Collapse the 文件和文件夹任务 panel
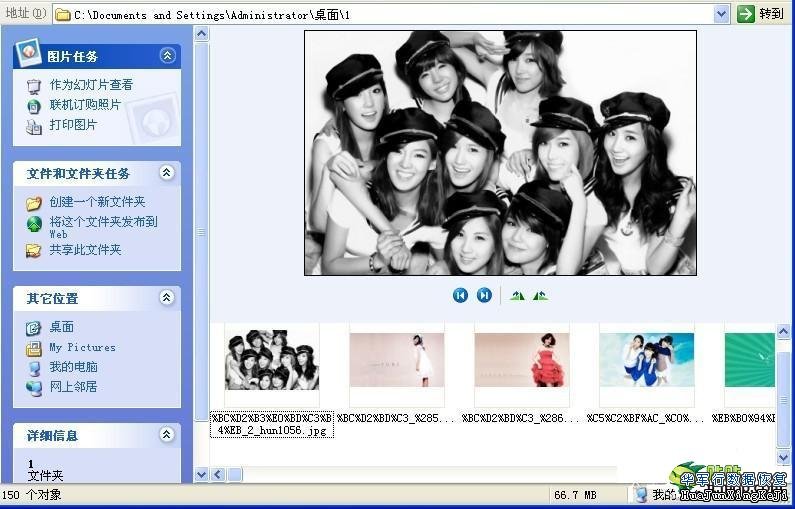795x509 pixels. click(x=167, y=173)
